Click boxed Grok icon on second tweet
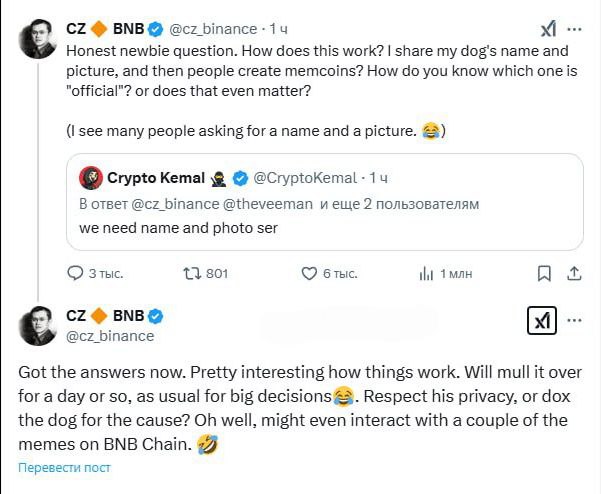This screenshot has height=494, width=601. pyautogui.click(x=542, y=321)
